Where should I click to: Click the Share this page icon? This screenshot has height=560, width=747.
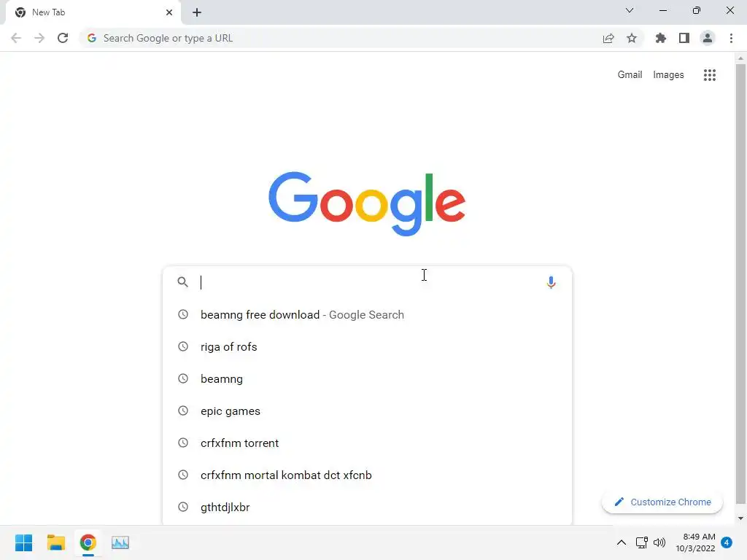[608, 38]
